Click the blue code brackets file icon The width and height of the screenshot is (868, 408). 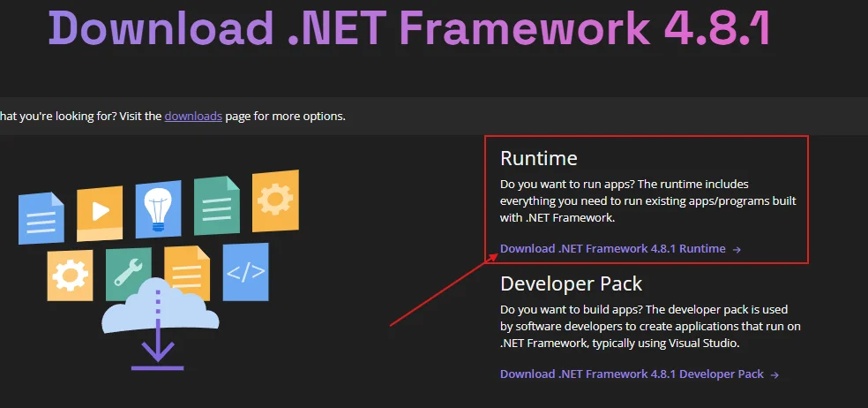[x=246, y=272]
